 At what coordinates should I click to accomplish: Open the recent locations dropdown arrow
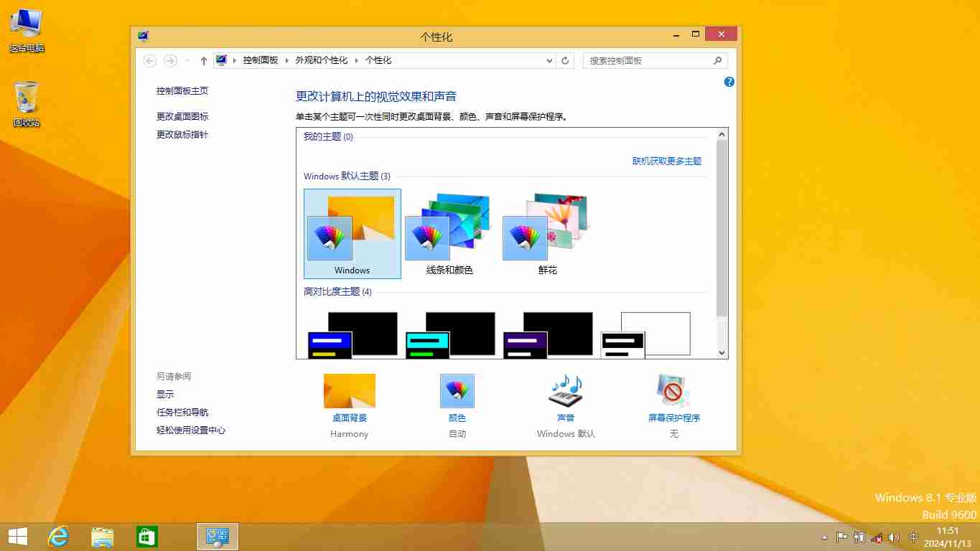click(187, 61)
